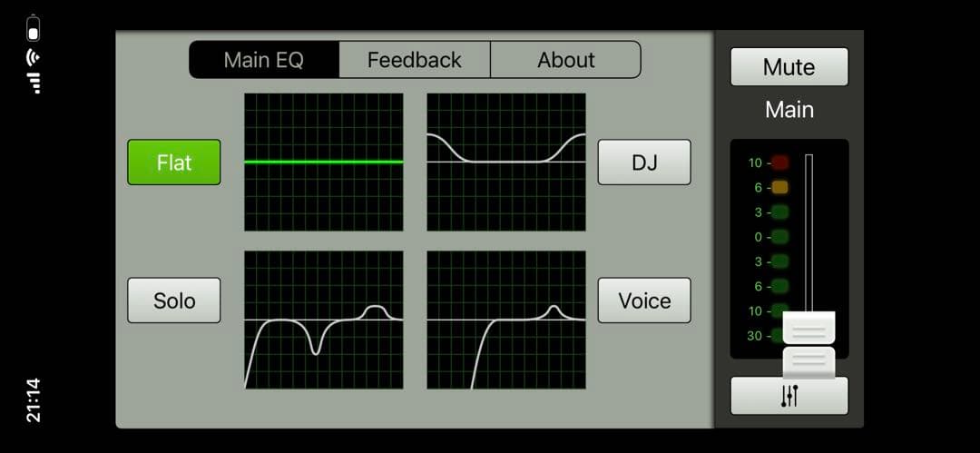Select the DJ EQ preset
980x453 pixels.
click(x=644, y=162)
